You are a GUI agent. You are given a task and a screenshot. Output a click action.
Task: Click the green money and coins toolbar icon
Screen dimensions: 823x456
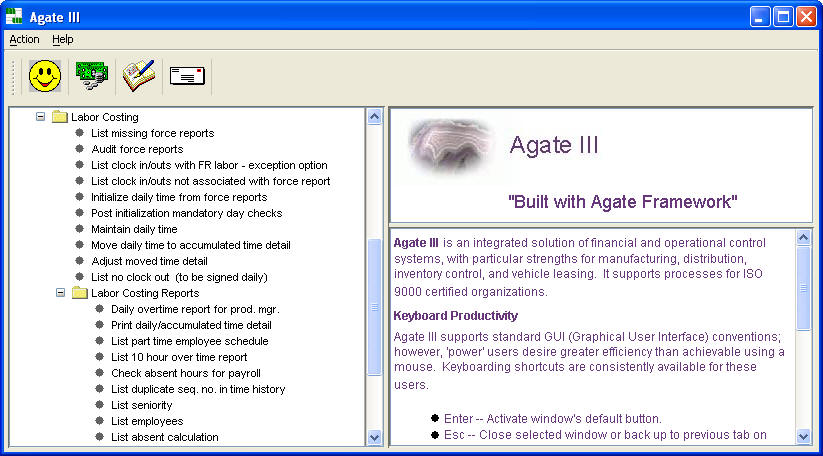coord(92,76)
